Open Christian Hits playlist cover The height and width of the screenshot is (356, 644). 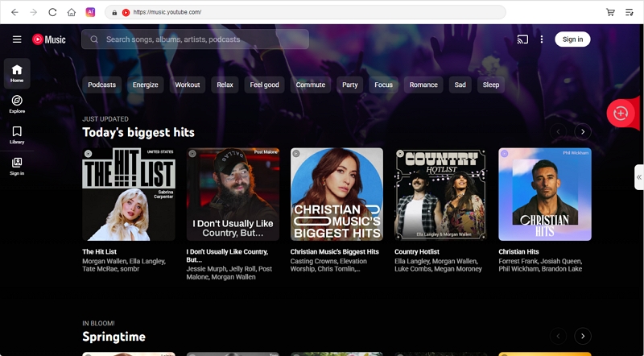[x=545, y=194]
